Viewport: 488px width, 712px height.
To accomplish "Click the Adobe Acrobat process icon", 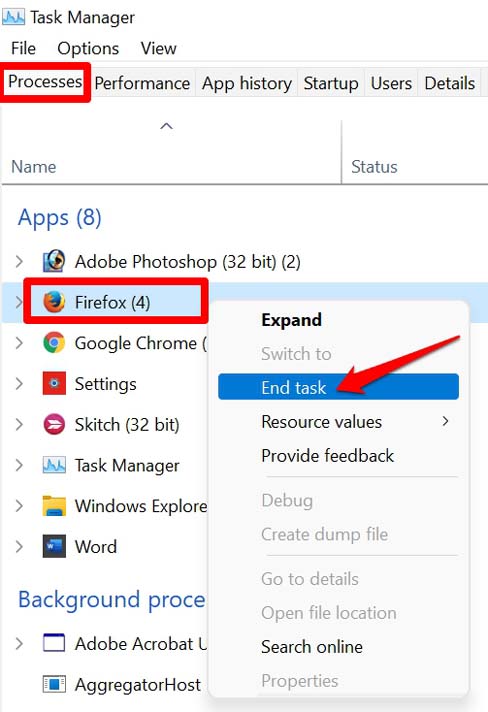I will (x=54, y=643).
